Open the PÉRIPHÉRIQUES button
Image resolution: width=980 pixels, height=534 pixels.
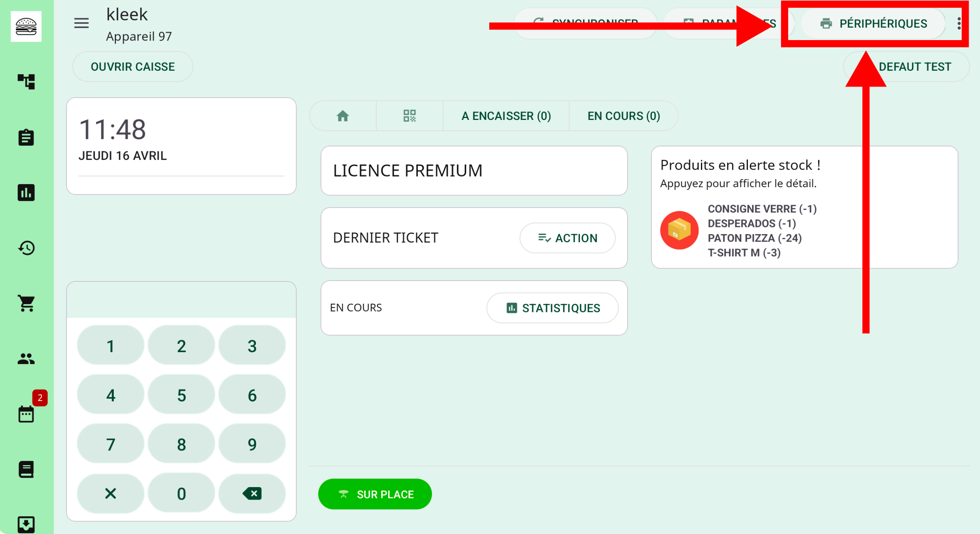pyautogui.click(x=873, y=23)
